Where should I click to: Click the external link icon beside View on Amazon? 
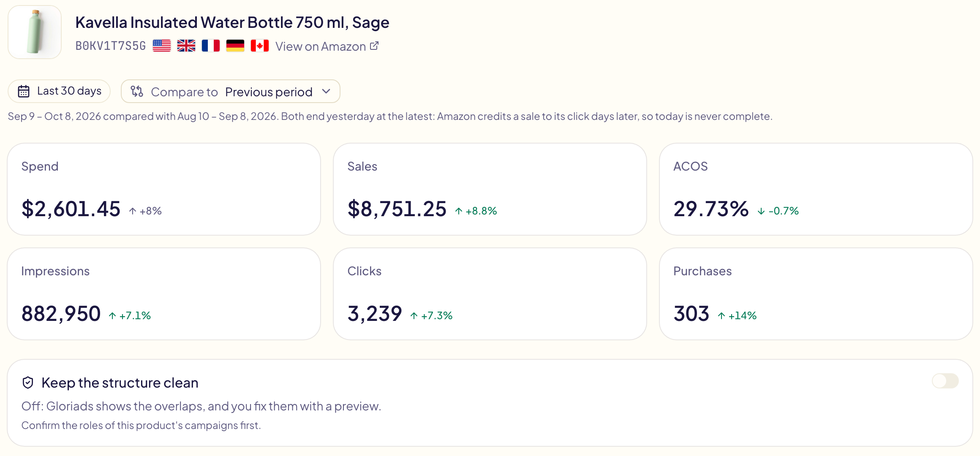[374, 46]
